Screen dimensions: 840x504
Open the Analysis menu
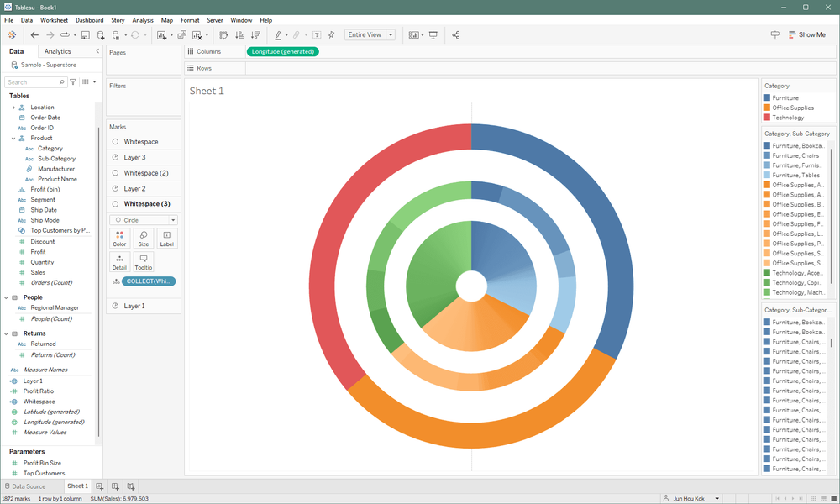point(143,20)
